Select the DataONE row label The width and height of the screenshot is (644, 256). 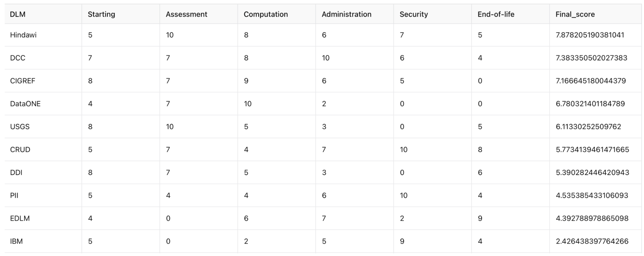25,104
